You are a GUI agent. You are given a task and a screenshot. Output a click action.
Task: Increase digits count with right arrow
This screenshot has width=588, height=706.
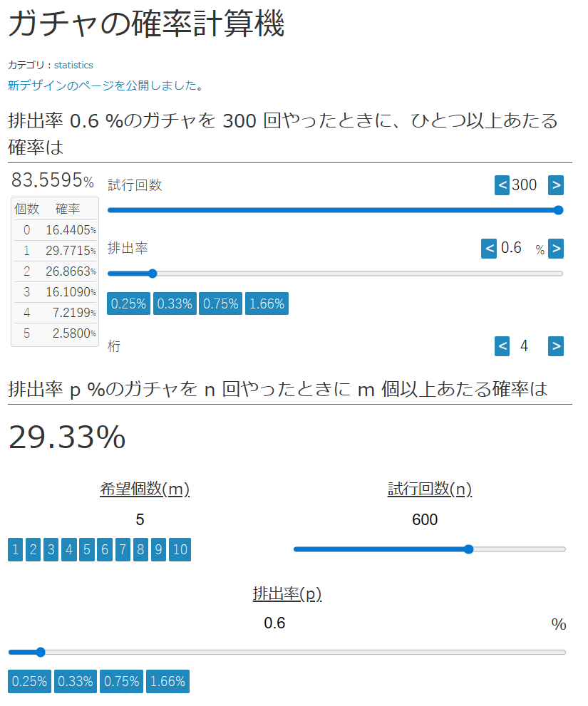(x=556, y=346)
